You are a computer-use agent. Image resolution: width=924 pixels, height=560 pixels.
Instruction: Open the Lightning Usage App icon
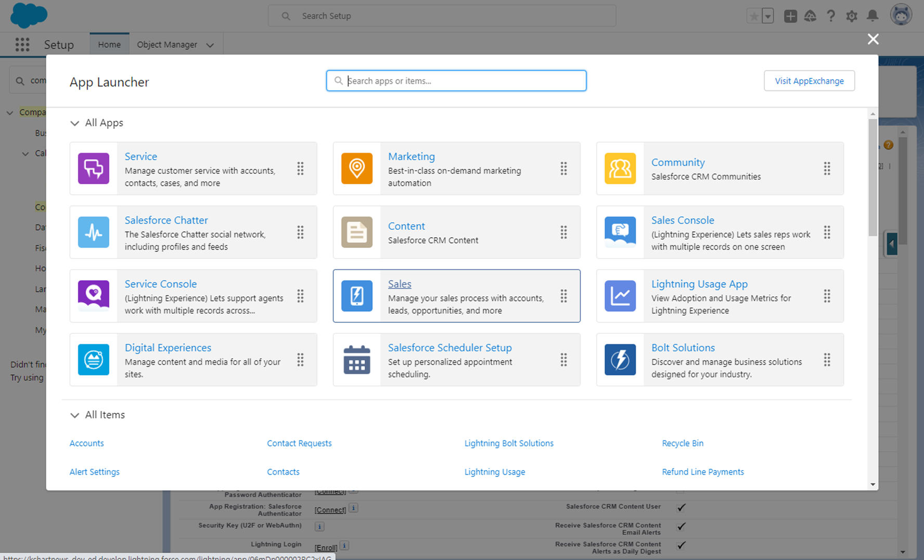tap(620, 296)
